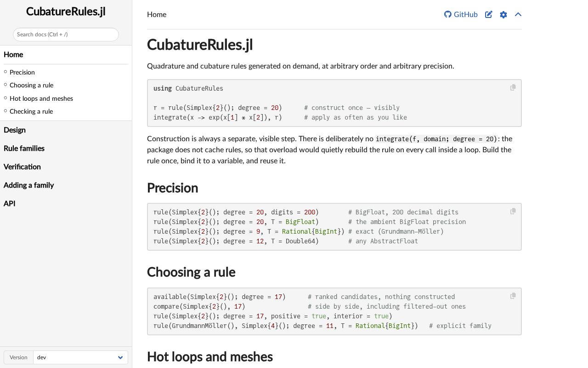Click the 'Version' label in sidebar footer
Viewport: 588px width, 368px height.
click(x=18, y=357)
